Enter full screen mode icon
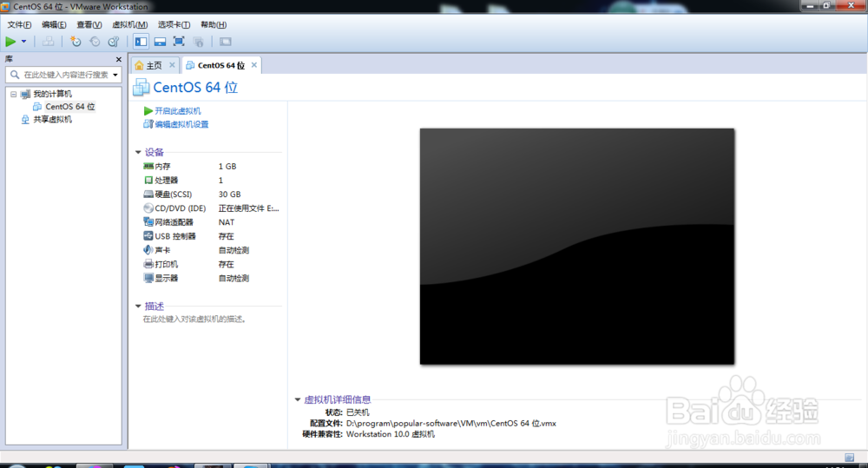868x468 pixels. pos(179,42)
